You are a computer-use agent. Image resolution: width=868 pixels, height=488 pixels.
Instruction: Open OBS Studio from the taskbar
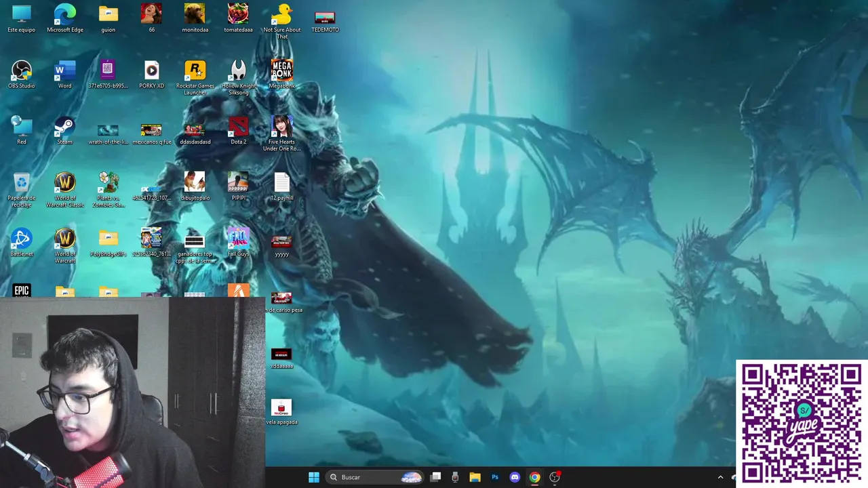pos(555,477)
